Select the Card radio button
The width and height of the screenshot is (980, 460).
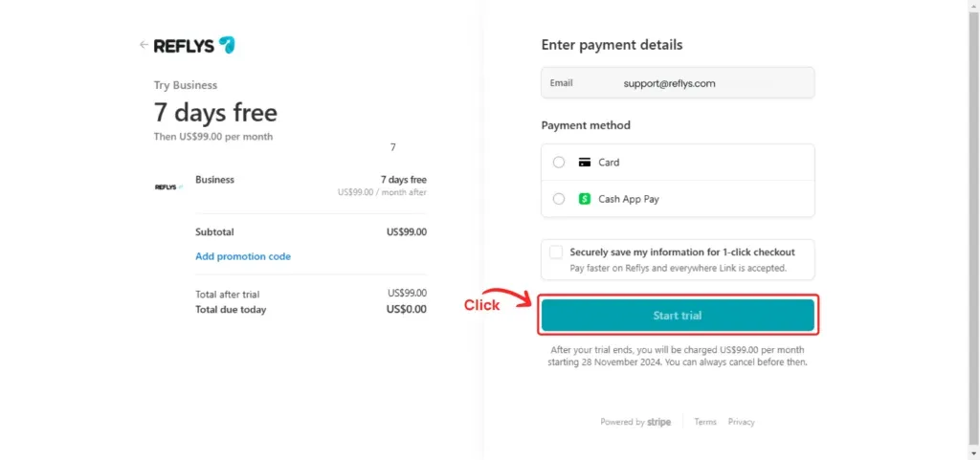[559, 163]
